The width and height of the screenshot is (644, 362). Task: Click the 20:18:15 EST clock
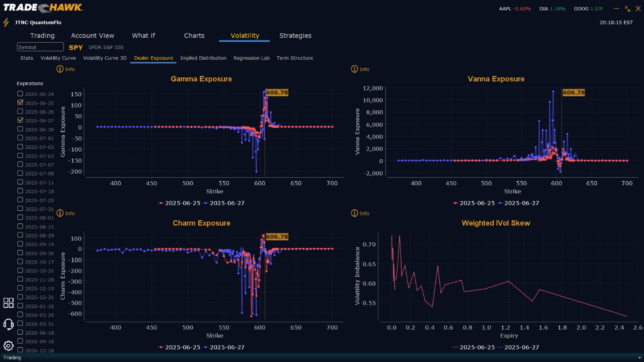pos(616,22)
